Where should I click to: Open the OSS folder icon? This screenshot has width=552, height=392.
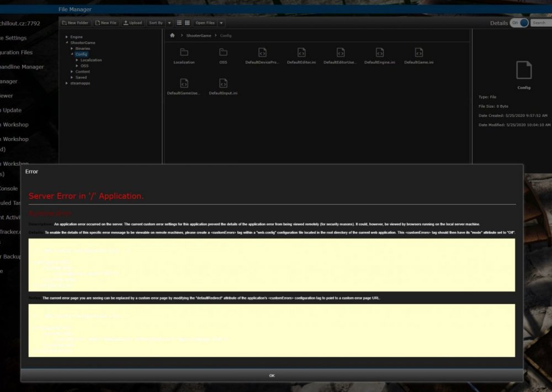click(223, 53)
